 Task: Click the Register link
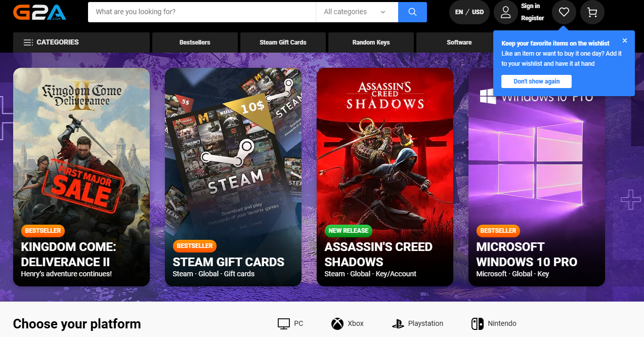(x=533, y=18)
